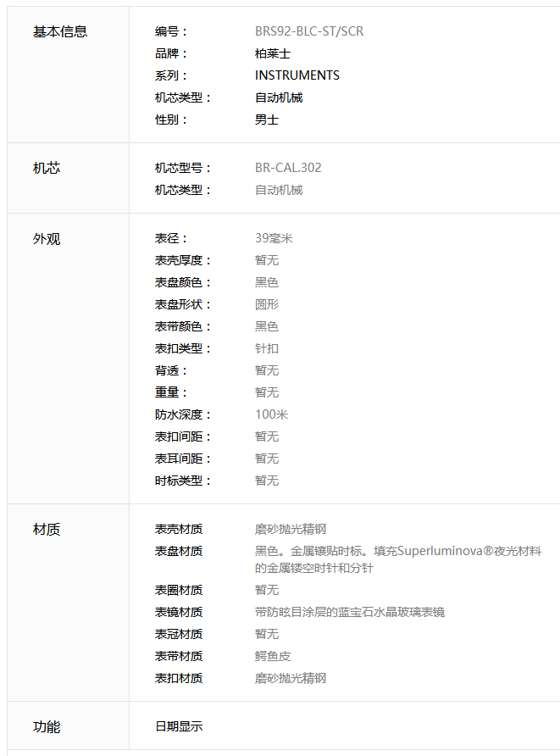The width and height of the screenshot is (560, 756).
Task: Click the 表扣类型： label
Action: tap(183, 348)
